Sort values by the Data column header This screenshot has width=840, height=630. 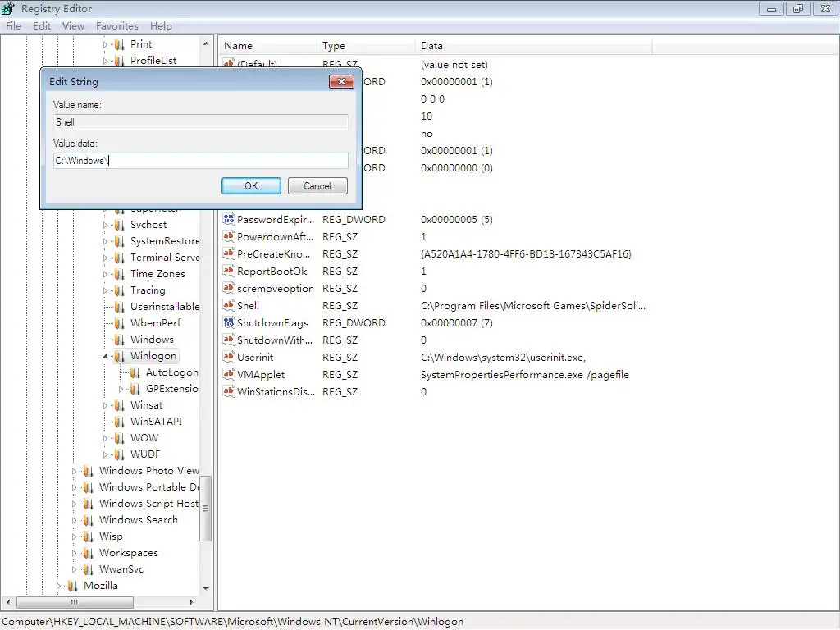(533, 46)
